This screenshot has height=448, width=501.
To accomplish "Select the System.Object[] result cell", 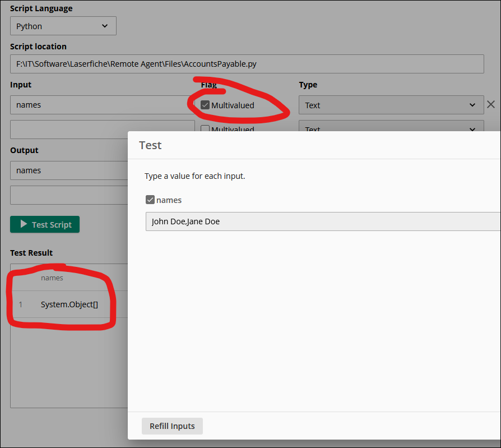I will [69, 304].
